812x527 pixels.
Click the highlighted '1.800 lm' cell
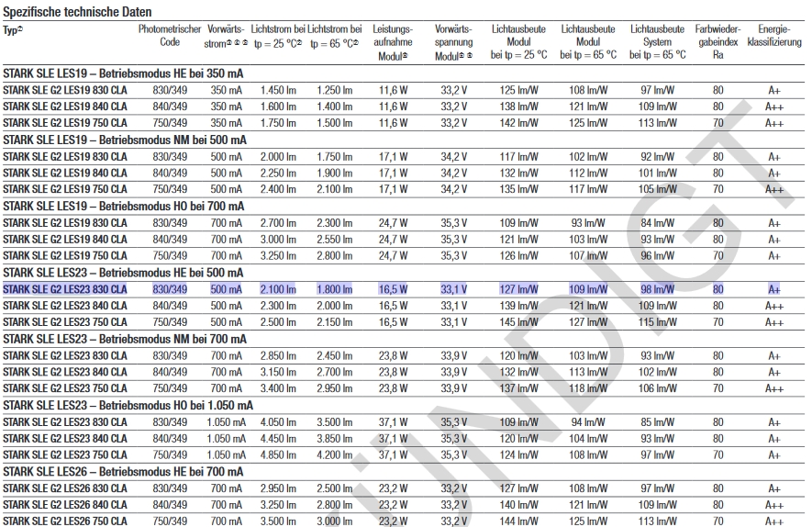[x=335, y=289]
